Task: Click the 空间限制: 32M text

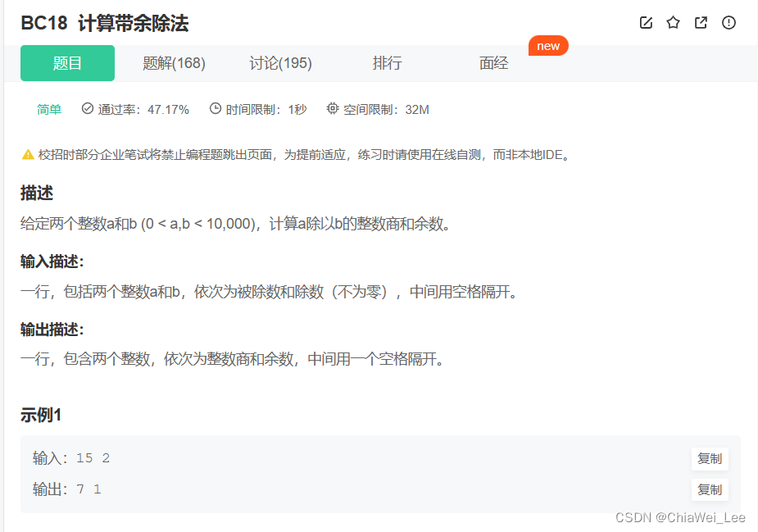Action: 386,109
